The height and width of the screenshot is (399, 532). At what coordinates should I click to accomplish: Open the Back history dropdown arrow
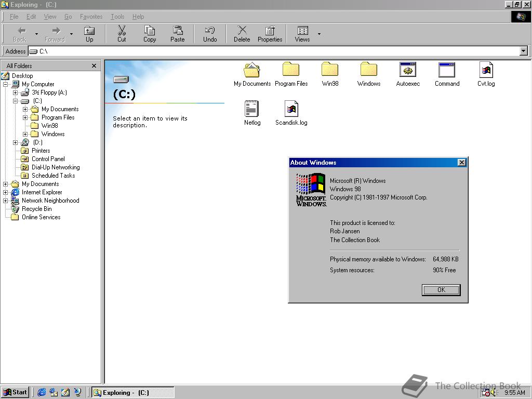point(36,34)
